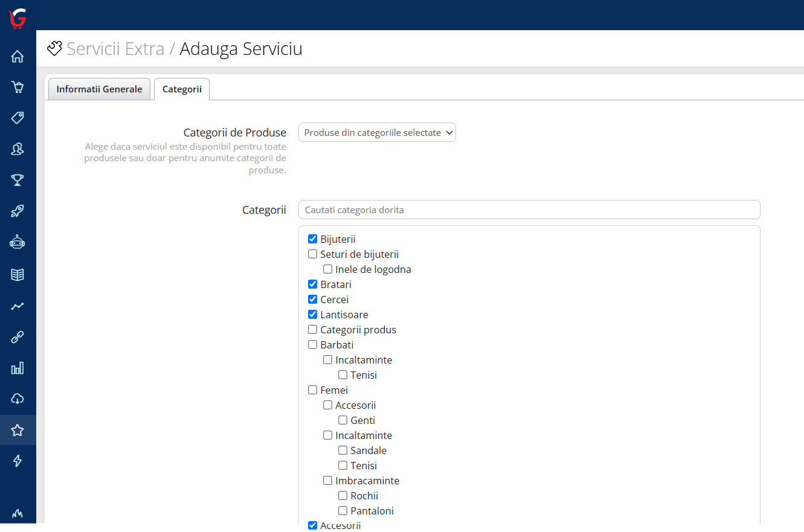Viewport: 804px width, 532px height.
Task: Switch to the Informatii Generale tab
Action: 98,89
